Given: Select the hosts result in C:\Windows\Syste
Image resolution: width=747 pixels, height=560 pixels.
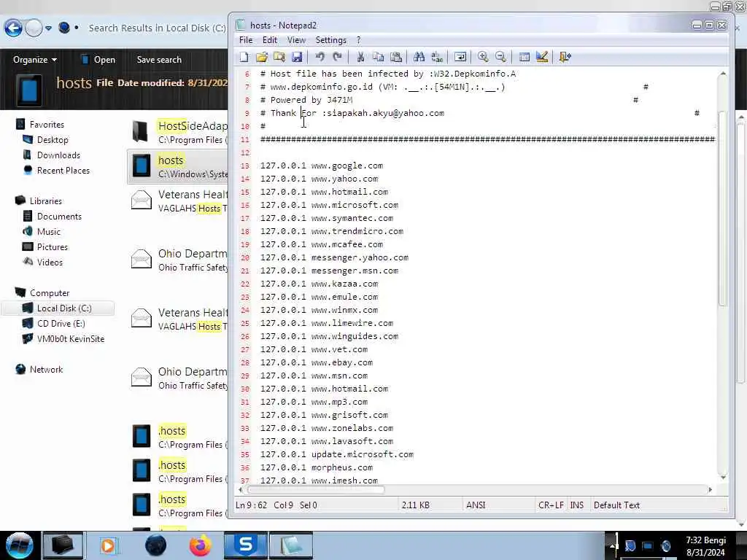Looking at the screenshot, I should pos(178,166).
